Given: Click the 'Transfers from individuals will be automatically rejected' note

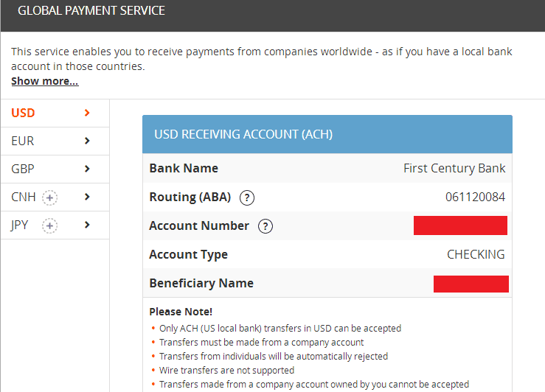Looking at the screenshot, I should pos(274,356).
